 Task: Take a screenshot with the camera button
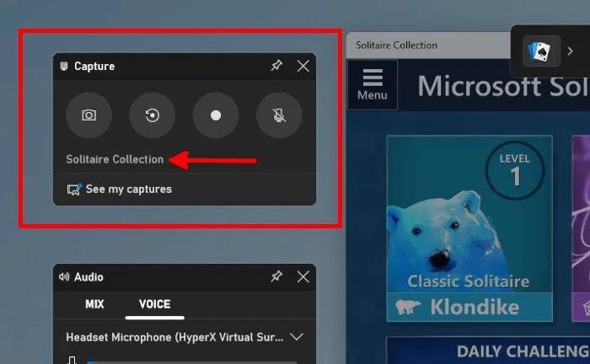(88, 115)
